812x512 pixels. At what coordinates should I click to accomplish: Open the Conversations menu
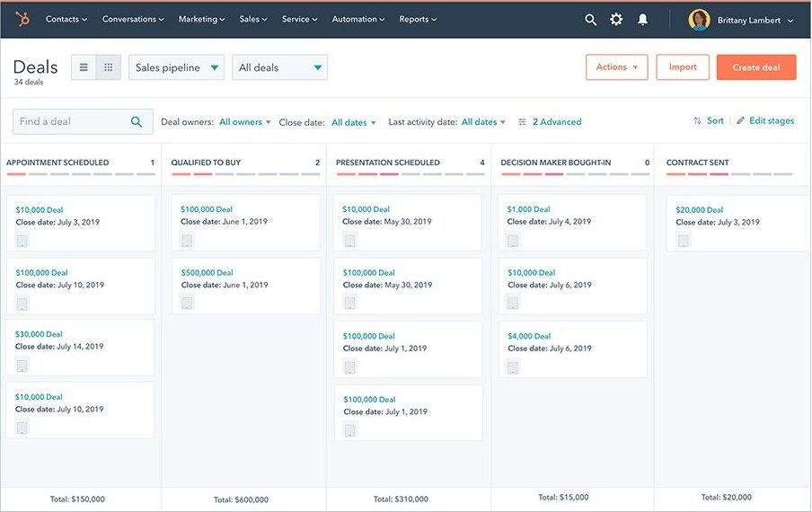133,19
